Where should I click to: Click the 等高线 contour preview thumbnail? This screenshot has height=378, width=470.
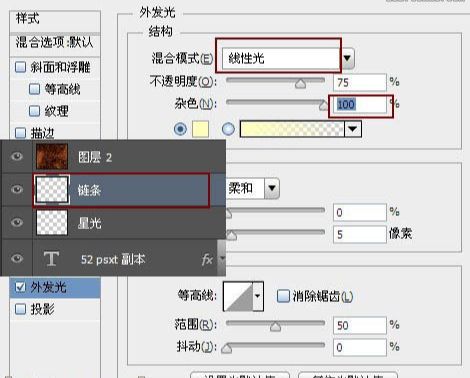point(238,296)
